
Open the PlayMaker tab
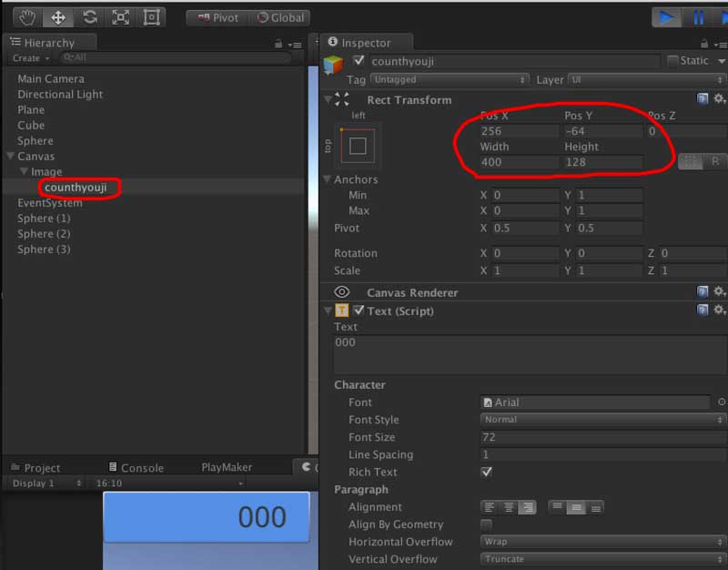point(227,467)
